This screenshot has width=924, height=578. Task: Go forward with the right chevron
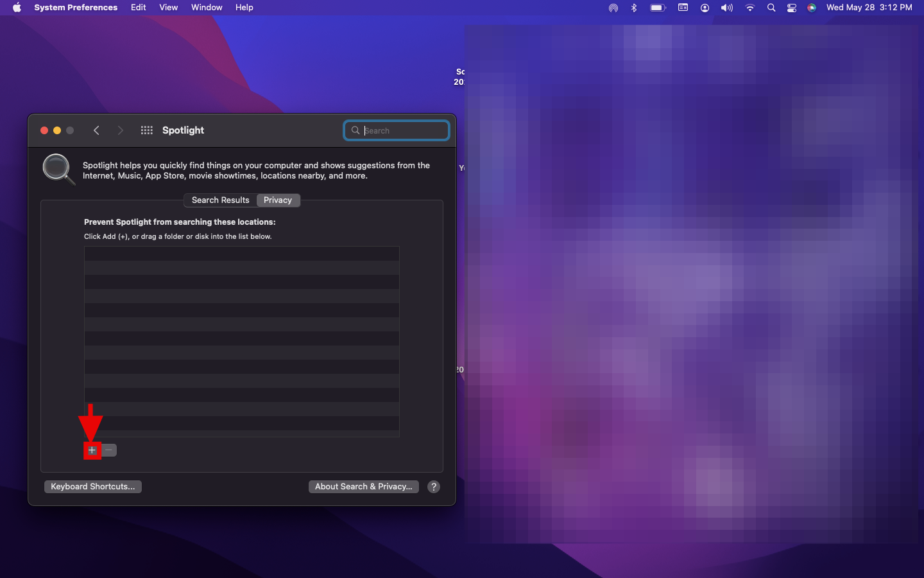pyautogui.click(x=120, y=130)
